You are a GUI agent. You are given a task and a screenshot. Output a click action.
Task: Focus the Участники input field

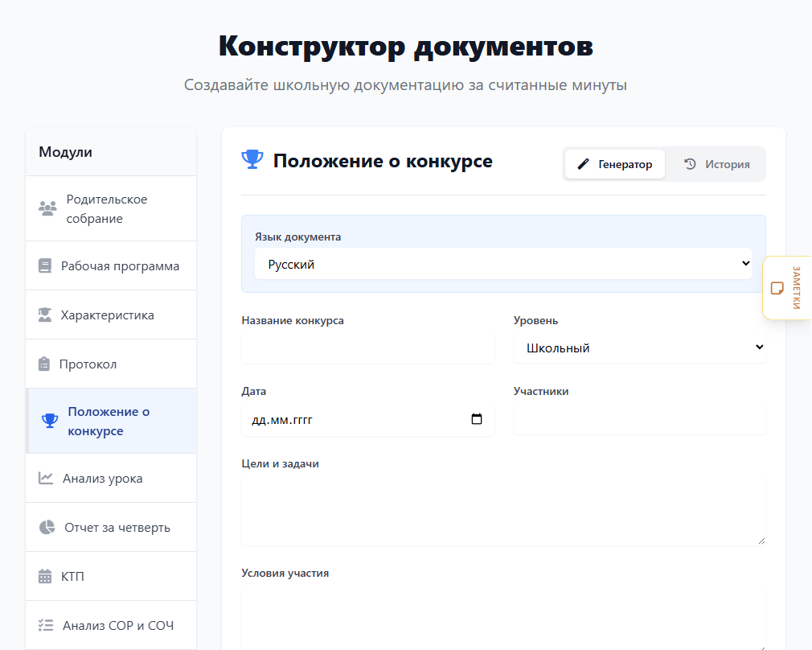click(x=640, y=419)
